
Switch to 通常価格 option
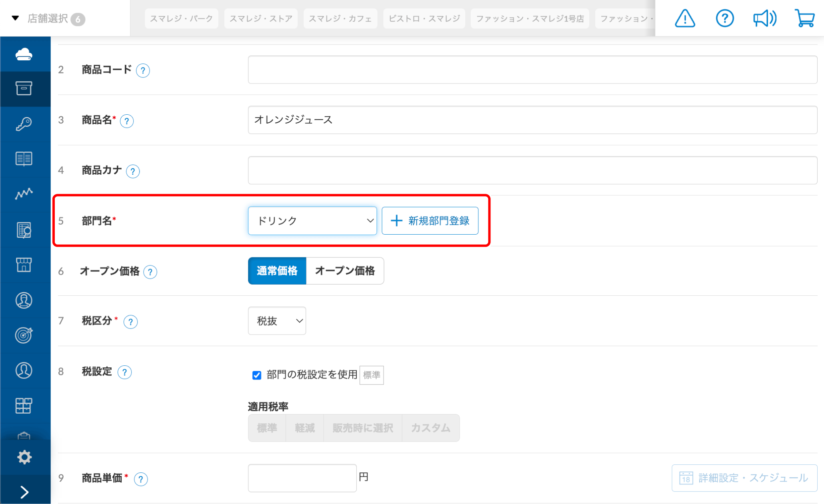[277, 271]
